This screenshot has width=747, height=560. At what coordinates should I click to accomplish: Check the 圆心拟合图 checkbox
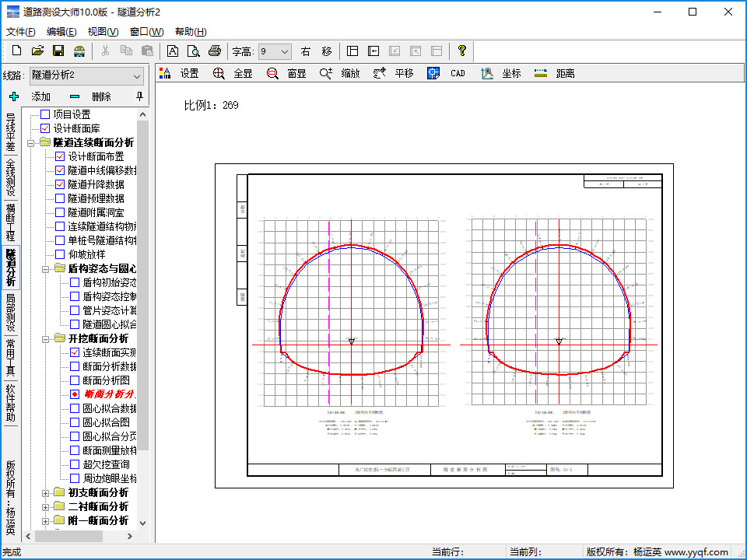pyautogui.click(x=75, y=422)
